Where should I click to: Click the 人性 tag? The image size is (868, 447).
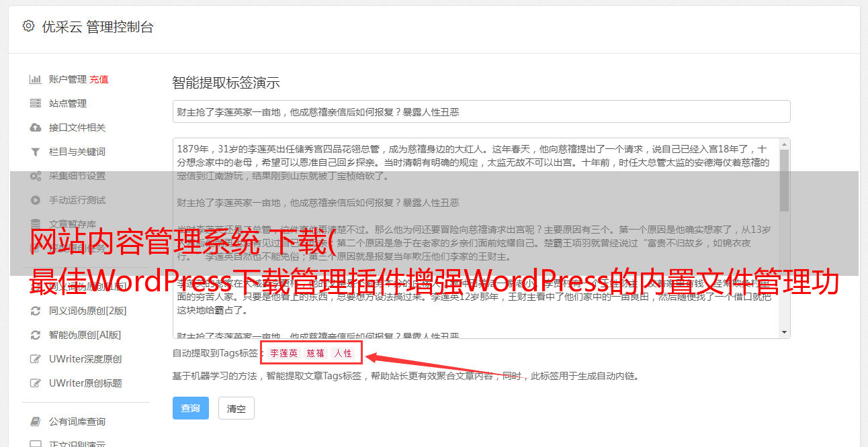pyautogui.click(x=343, y=353)
